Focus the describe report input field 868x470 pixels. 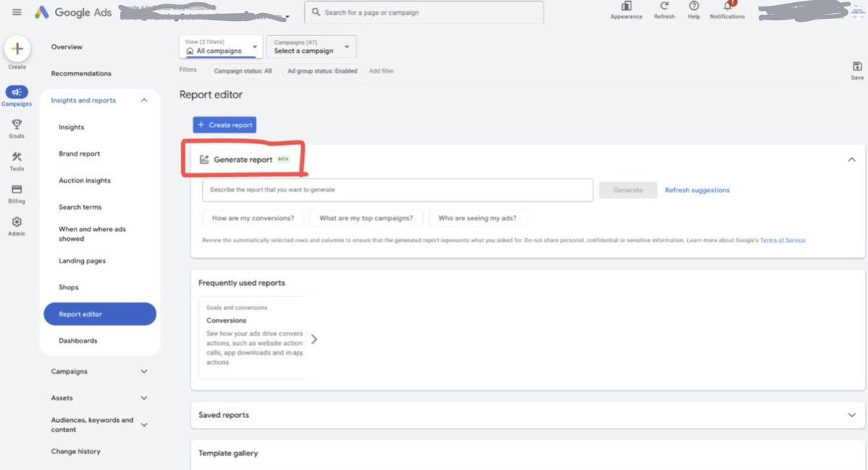pos(398,190)
